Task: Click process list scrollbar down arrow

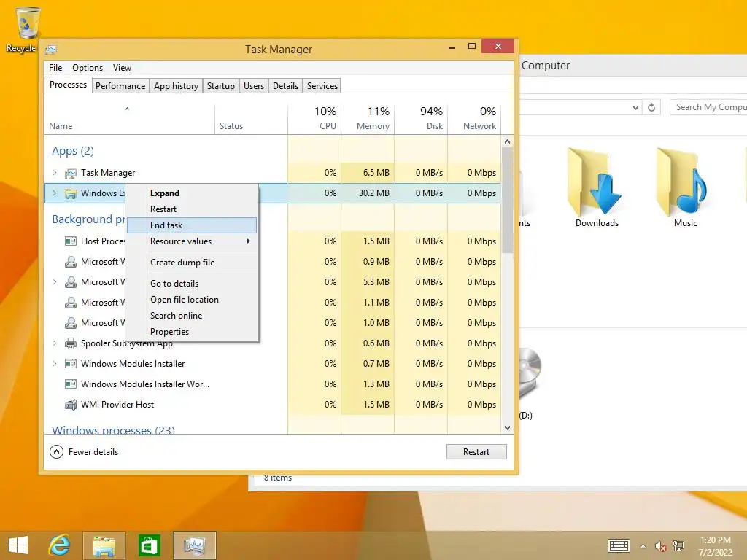Action: click(508, 428)
